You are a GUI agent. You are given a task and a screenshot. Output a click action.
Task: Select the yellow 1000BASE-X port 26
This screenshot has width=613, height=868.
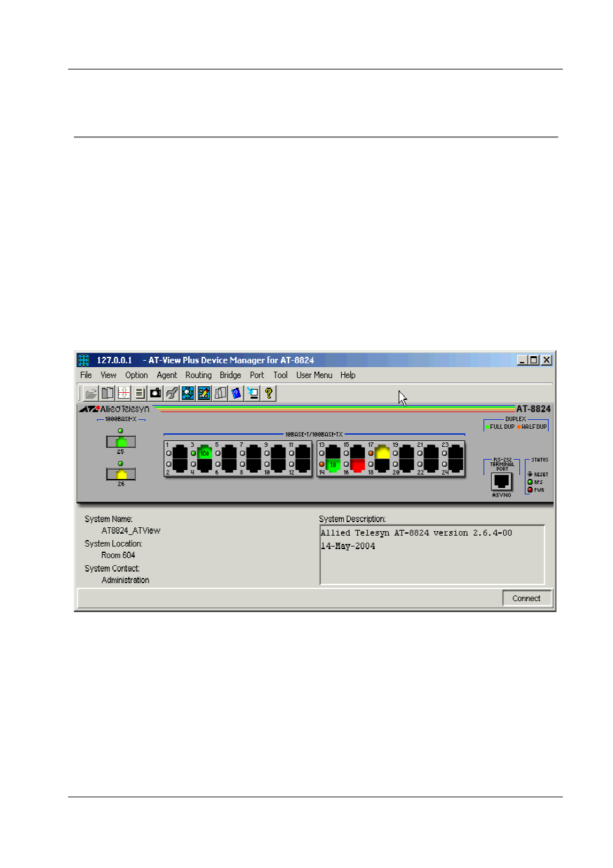(121, 475)
